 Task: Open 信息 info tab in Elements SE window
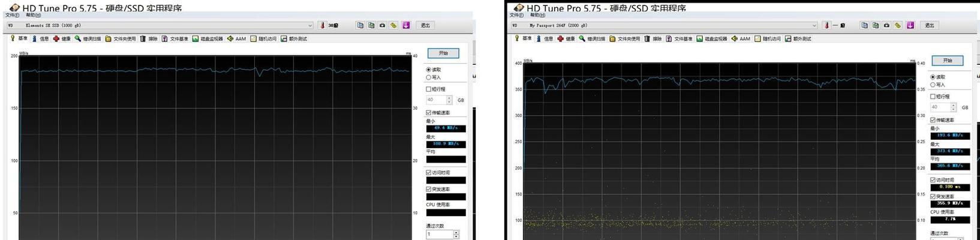point(40,38)
